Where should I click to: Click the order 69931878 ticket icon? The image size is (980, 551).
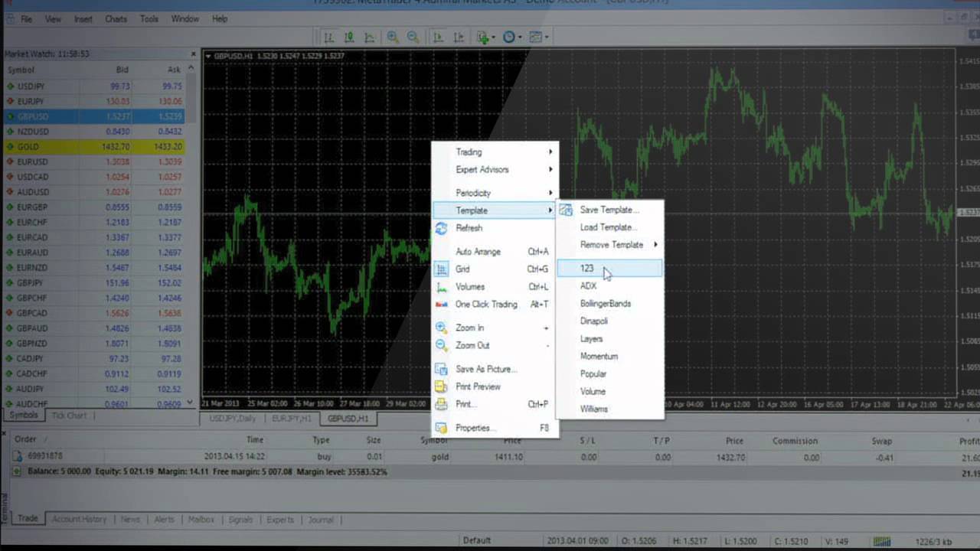17,456
